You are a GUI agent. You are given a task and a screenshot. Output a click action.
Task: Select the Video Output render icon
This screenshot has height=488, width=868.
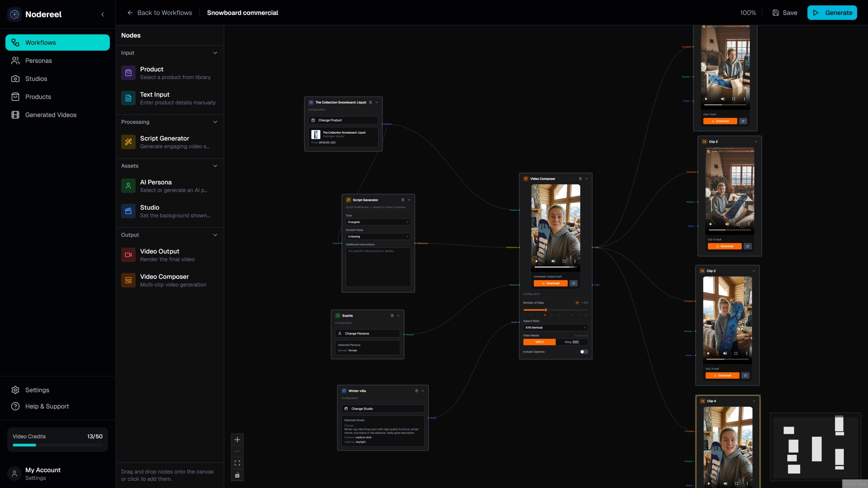click(x=128, y=255)
